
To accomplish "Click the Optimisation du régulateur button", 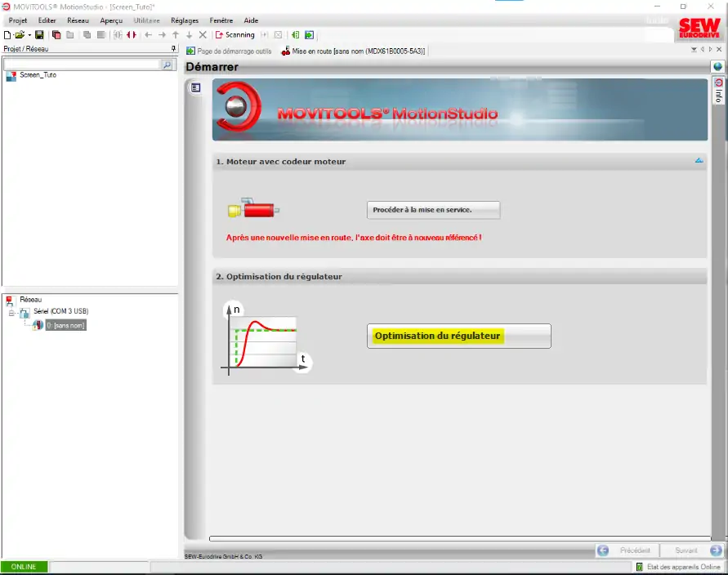I will 458,336.
